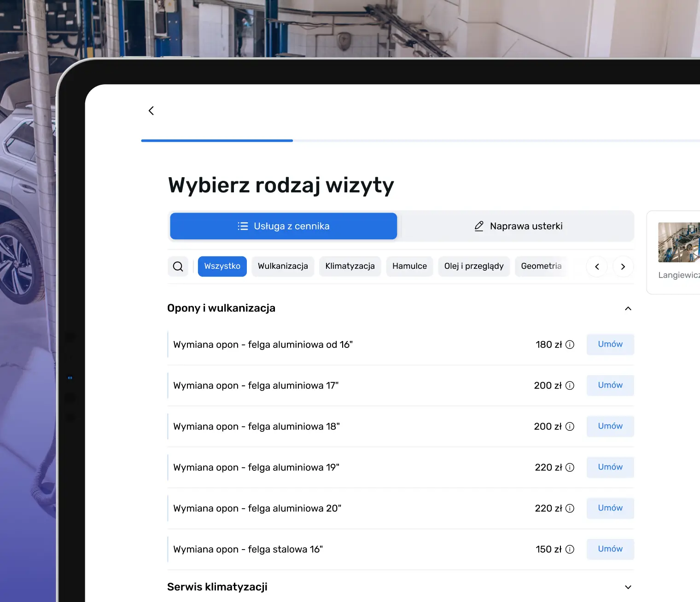The image size is (700, 602).
Task: Click the blue progress bar segment
Action: pyautogui.click(x=216, y=141)
